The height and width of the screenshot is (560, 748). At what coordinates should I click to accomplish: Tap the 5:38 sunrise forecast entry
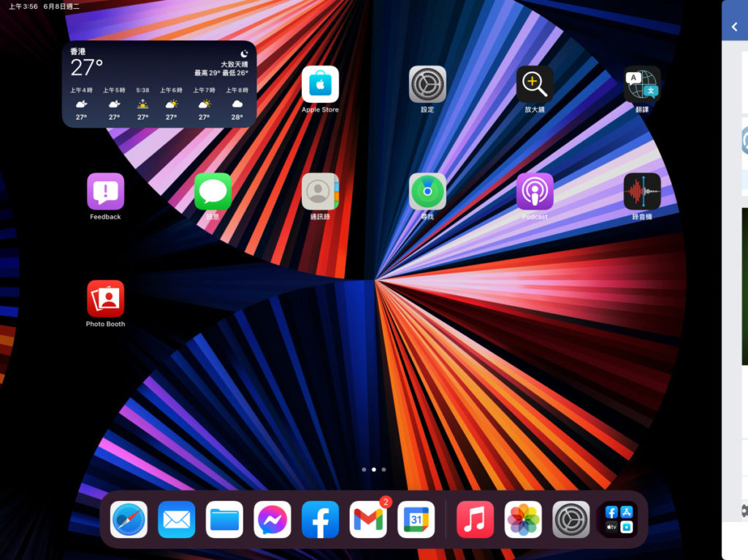[x=142, y=104]
